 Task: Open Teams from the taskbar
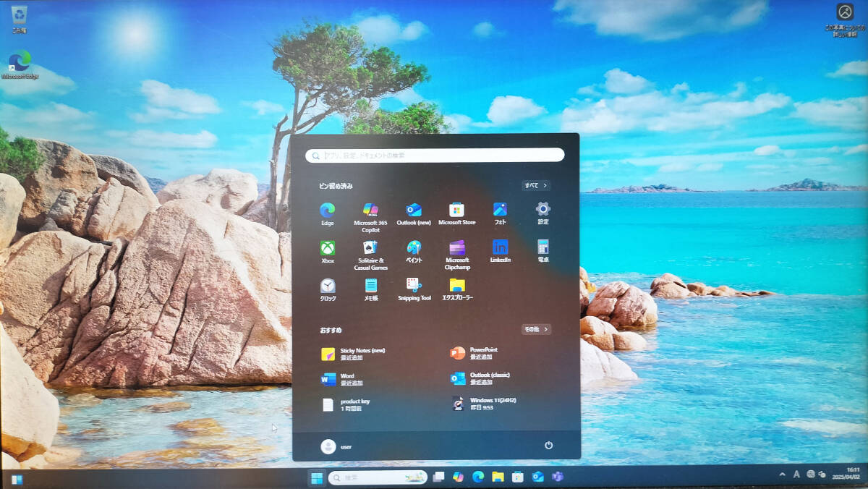pos(557,477)
